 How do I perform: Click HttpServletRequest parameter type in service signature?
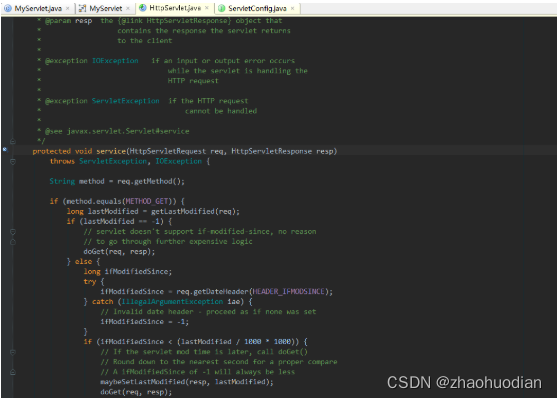[x=168, y=151]
